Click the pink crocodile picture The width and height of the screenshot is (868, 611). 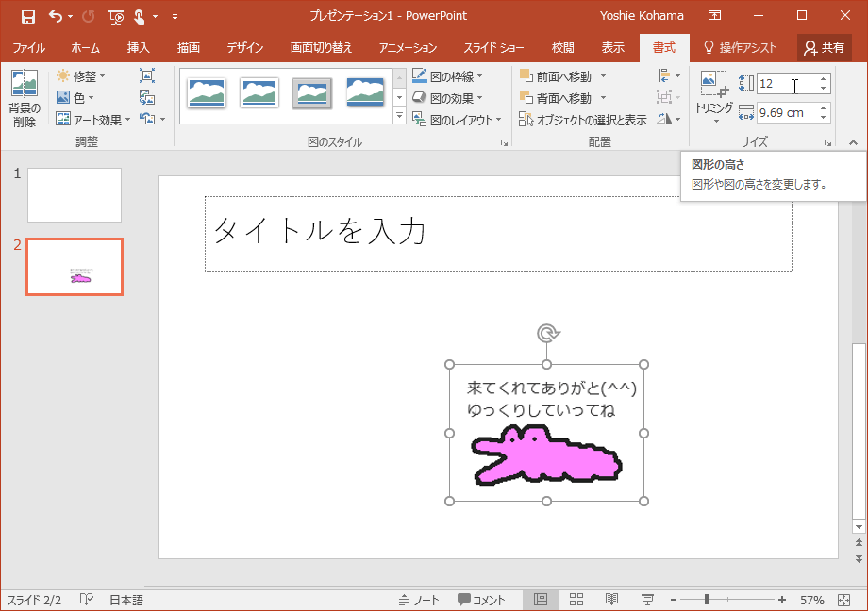click(x=547, y=454)
